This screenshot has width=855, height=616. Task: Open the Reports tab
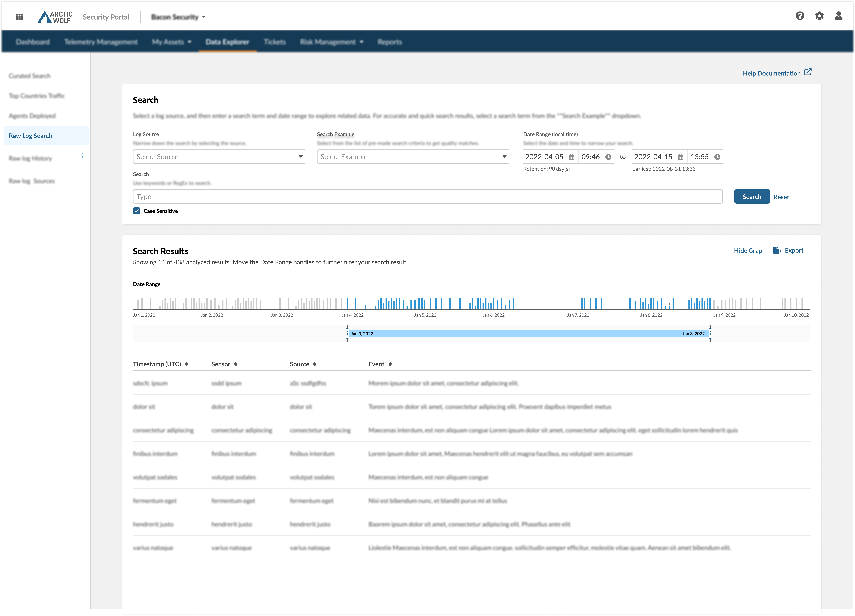(x=390, y=42)
